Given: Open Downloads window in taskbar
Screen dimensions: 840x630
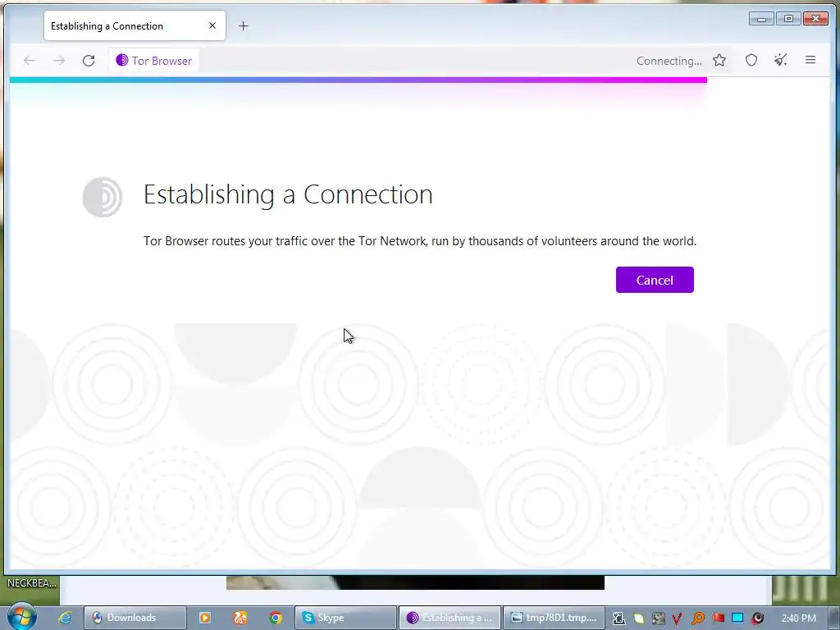Looking at the screenshot, I should (x=135, y=618).
